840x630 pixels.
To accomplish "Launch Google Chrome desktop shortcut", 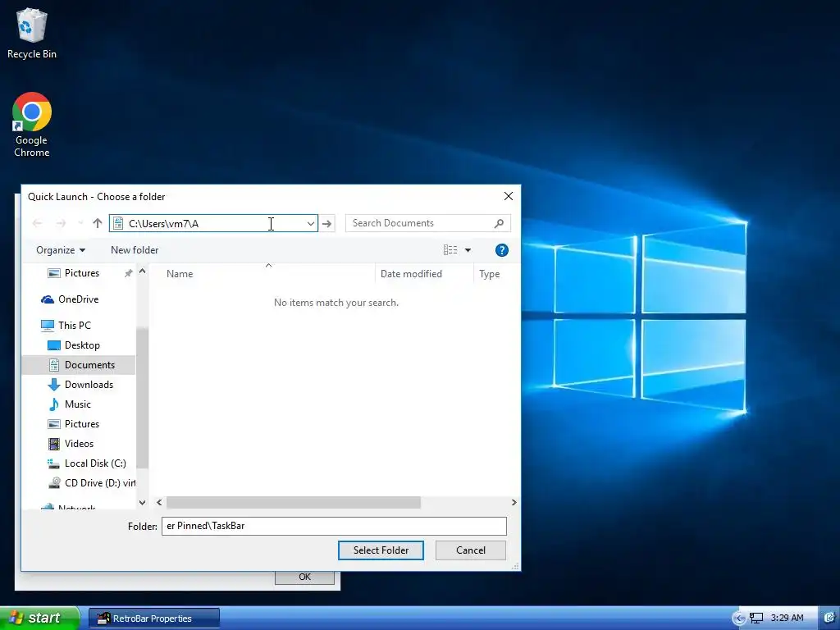I will [x=32, y=125].
